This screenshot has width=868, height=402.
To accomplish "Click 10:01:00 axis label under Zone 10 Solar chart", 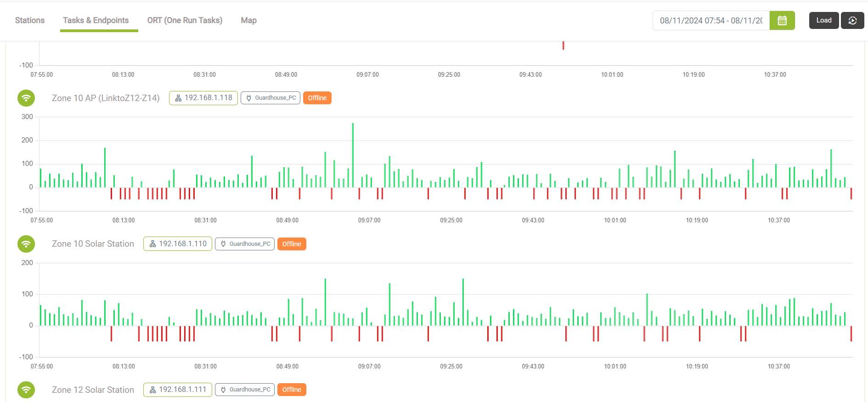I will 615,367.
